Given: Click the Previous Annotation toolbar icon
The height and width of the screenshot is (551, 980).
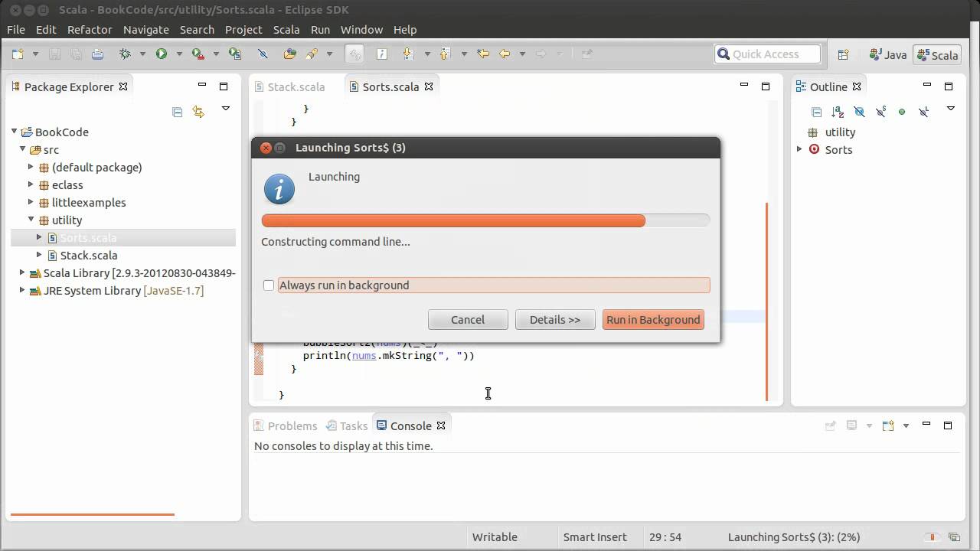Looking at the screenshot, I should pos(445,54).
